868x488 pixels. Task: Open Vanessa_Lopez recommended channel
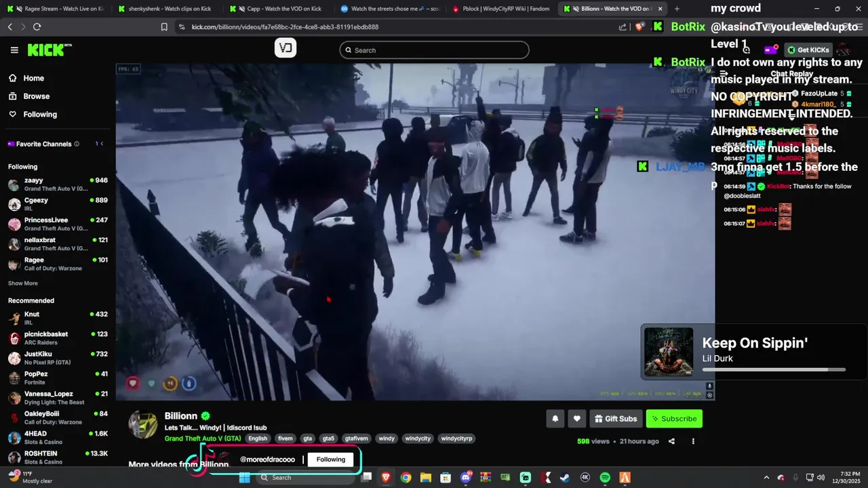pos(58,397)
